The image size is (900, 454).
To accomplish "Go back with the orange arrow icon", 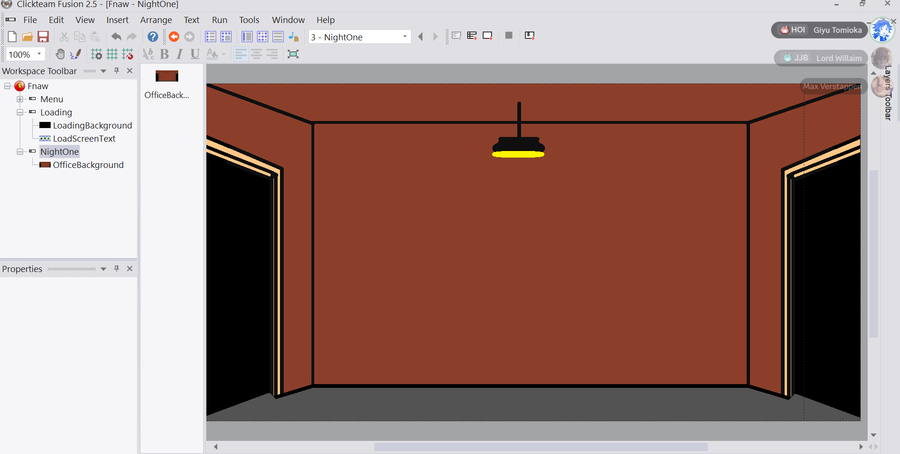I will click(x=174, y=37).
